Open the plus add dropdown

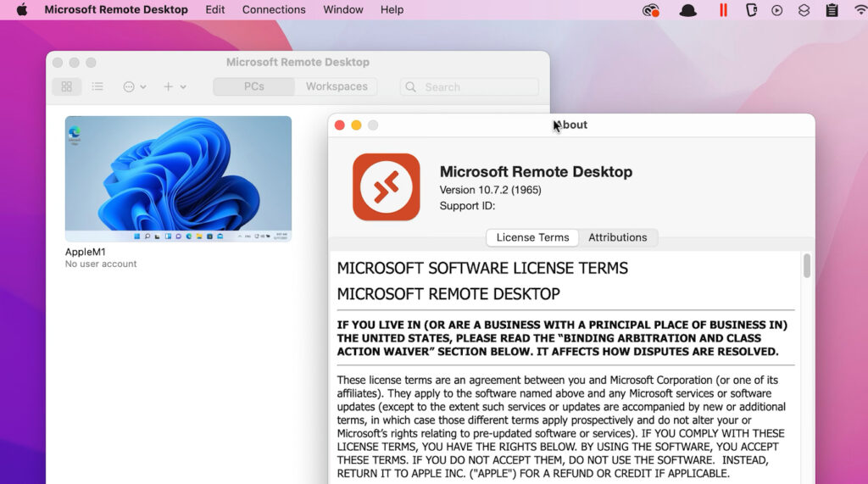174,86
